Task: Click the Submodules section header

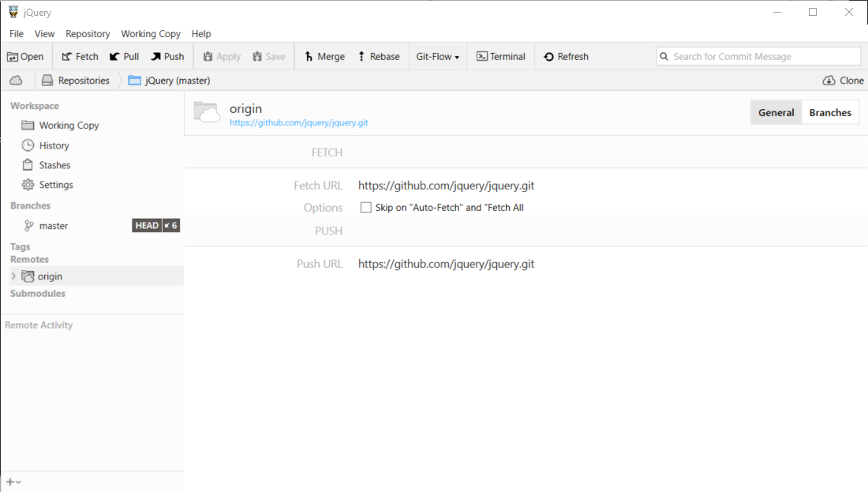Action: coord(38,293)
